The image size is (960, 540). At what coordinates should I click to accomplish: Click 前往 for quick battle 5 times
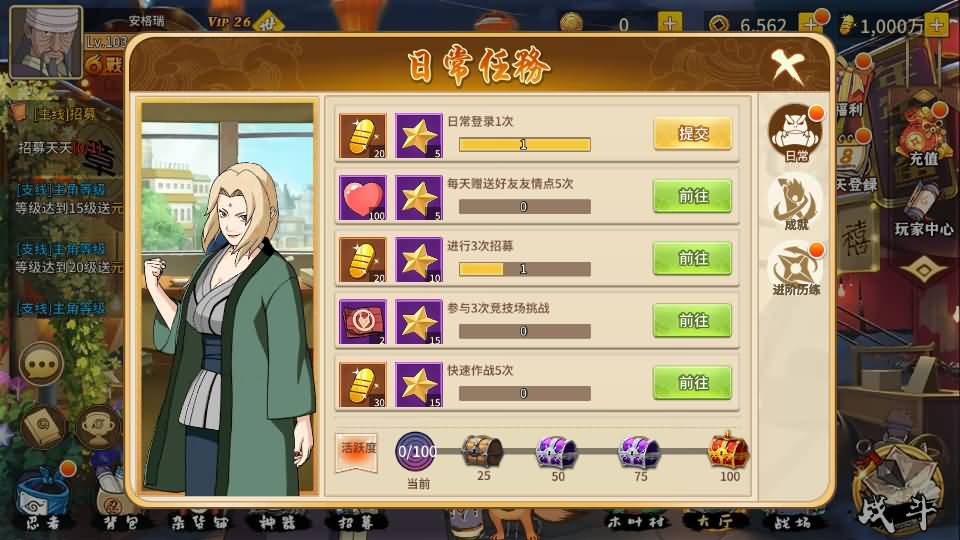(x=692, y=383)
